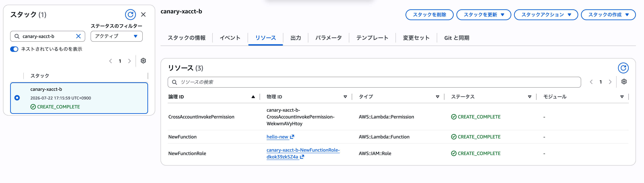644x183 pixels.
Task: Select the canary-xacct-b stack radio button
Action: (17, 98)
